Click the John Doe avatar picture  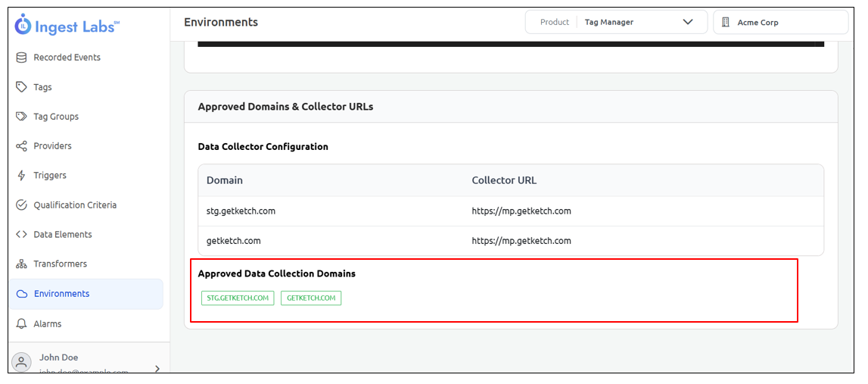[x=22, y=363]
